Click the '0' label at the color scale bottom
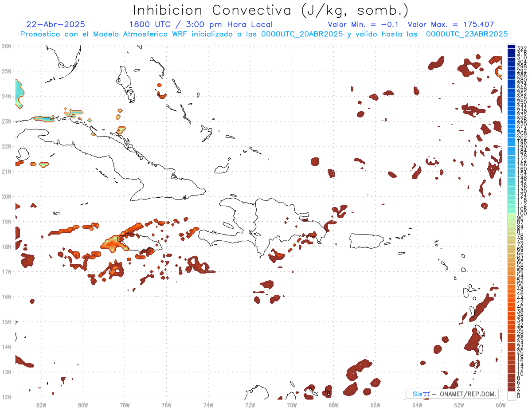Image resolution: width=532 pixels, height=411 pixels. (x=519, y=395)
